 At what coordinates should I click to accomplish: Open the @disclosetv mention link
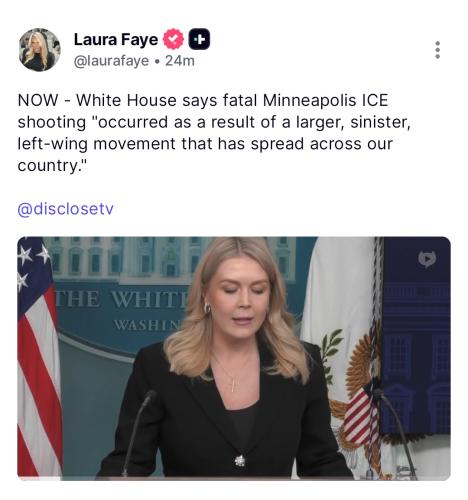click(65, 209)
